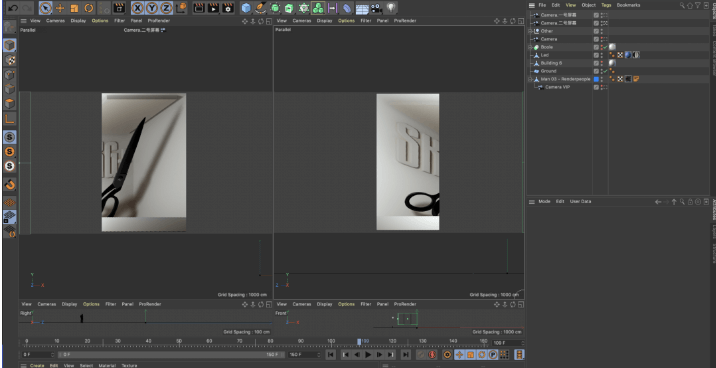Select the Rotate tool in top toolbar
This screenshot has width=716, height=368.
tap(89, 8)
